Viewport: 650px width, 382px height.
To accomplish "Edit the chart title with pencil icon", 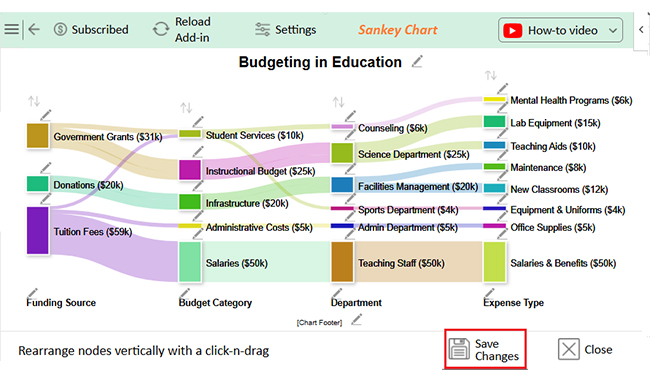I will click(417, 61).
